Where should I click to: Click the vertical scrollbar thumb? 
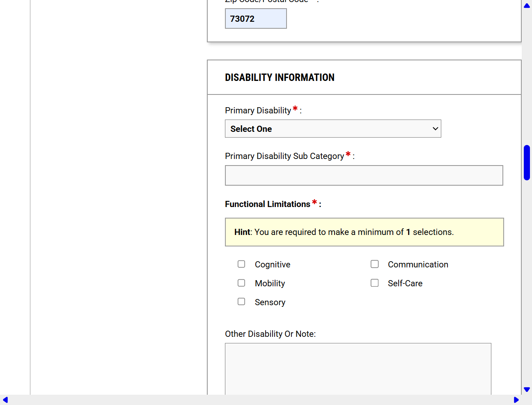pos(527,163)
